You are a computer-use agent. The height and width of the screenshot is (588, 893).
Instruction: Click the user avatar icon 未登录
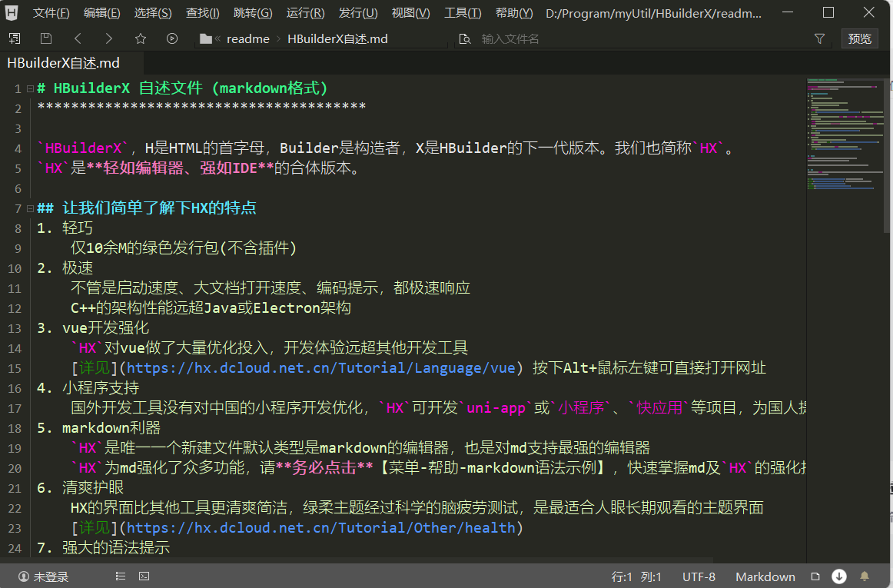pos(23,576)
